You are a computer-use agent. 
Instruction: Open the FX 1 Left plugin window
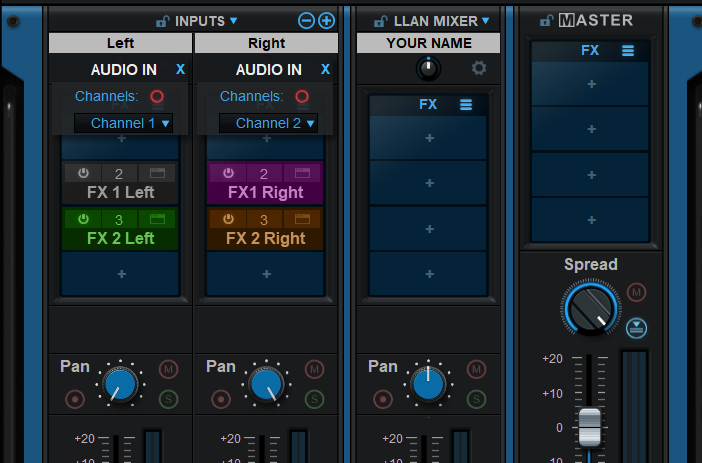tap(157, 173)
